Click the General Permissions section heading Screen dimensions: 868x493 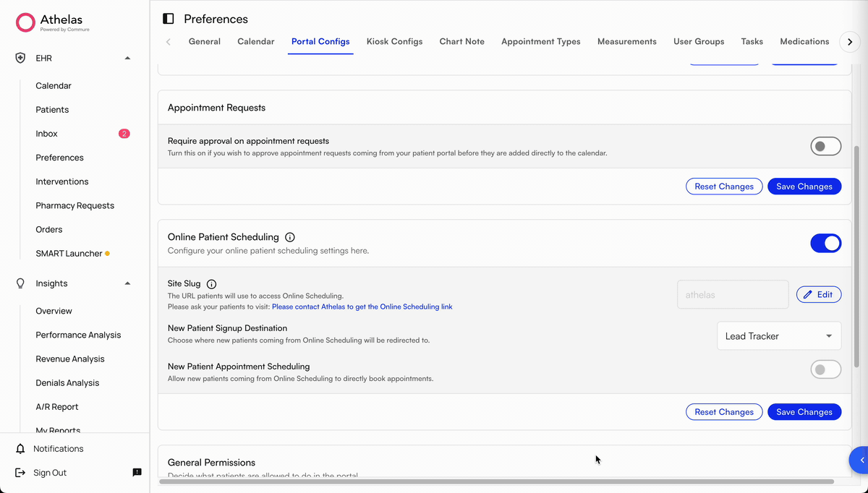[x=211, y=463]
